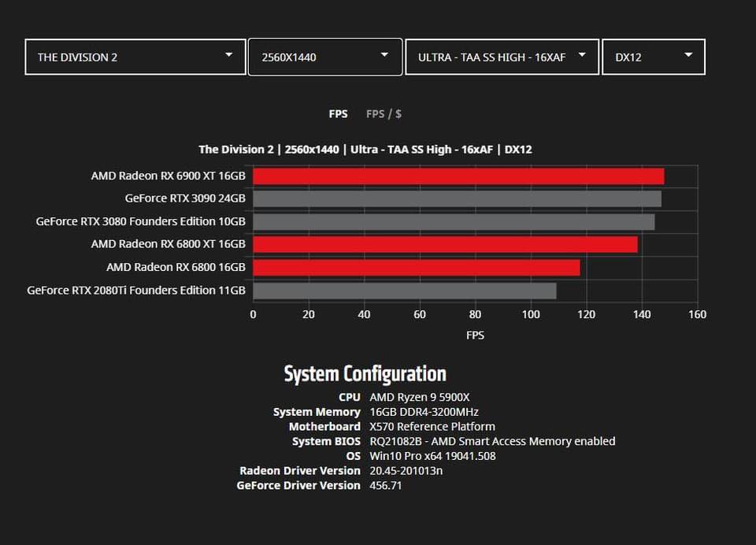This screenshot has width=756, height=545.
Task: Click the 'RQ21082B - AMD Smart Access Memory enabled' text
Action: click(492, 441)
